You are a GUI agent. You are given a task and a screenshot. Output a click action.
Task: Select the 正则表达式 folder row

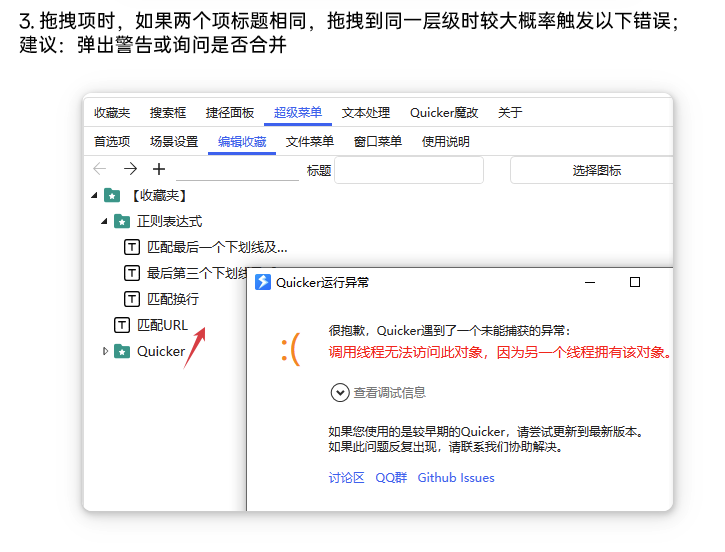click(x=170, y=221)
